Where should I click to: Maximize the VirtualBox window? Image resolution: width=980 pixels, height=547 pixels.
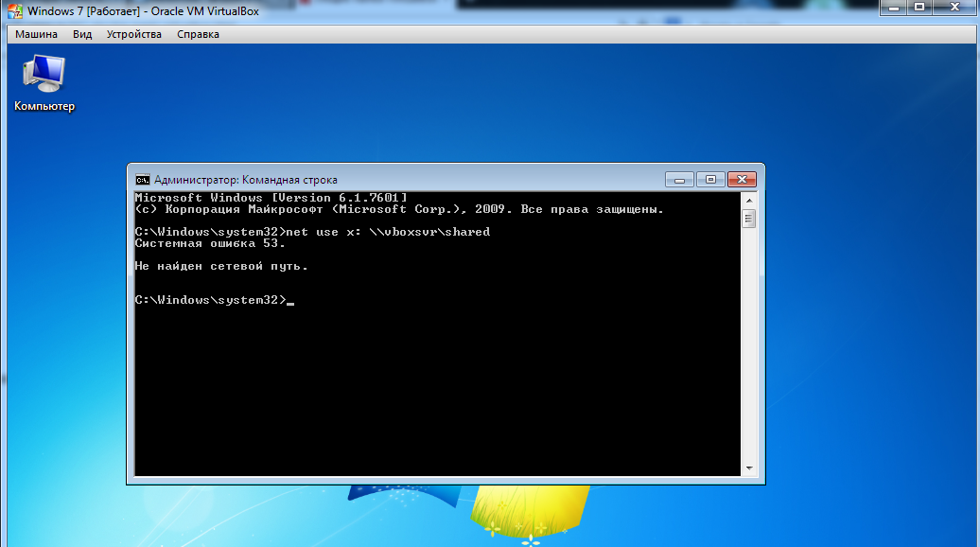[919, 8]
